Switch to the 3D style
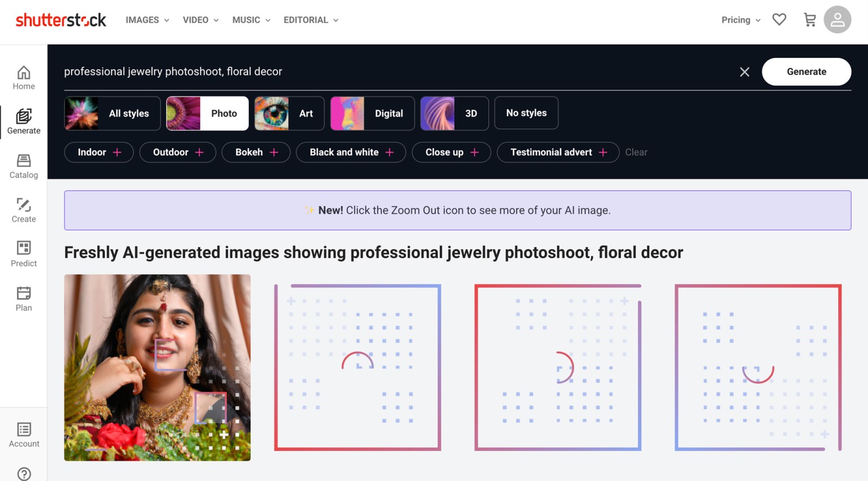 (x=454, y=113)
